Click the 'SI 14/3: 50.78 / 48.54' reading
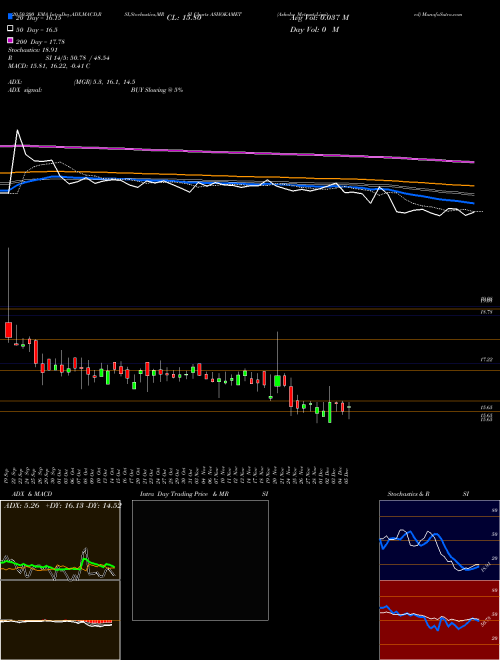 78,58
